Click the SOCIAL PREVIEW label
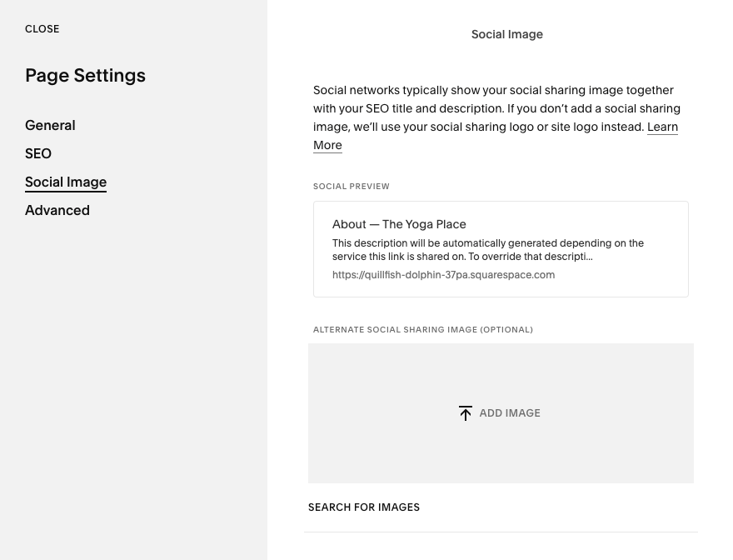 351,186
